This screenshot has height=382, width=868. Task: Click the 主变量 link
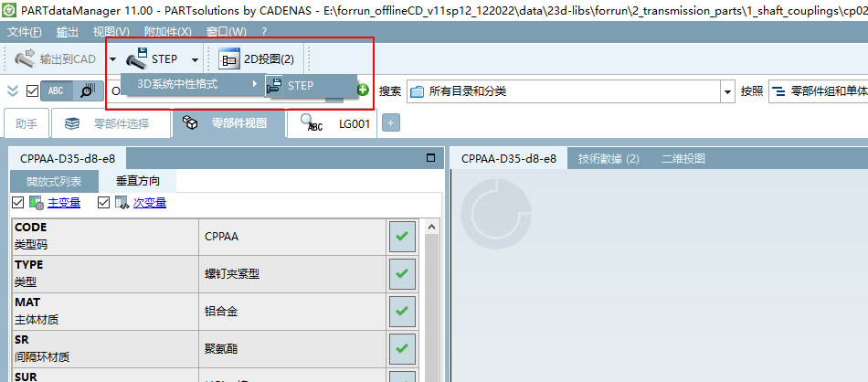pos(64,203)
